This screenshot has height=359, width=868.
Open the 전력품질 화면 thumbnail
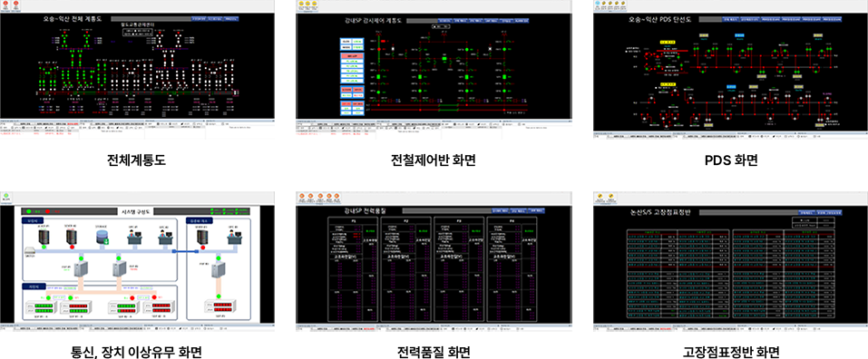(x=434, y=261)
